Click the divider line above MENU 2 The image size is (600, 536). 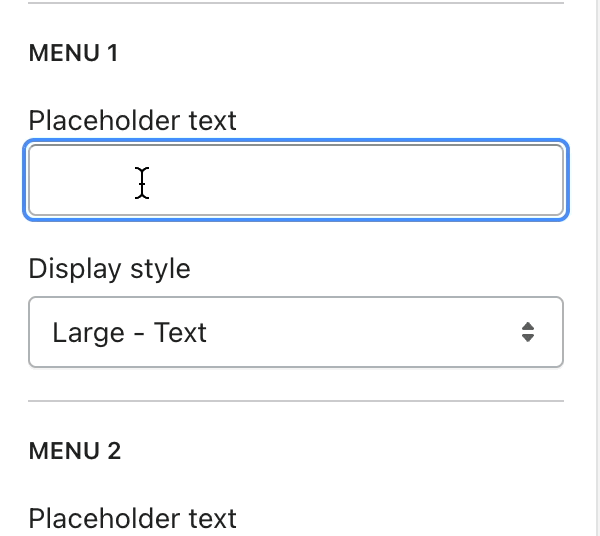[x=296, y=402]
